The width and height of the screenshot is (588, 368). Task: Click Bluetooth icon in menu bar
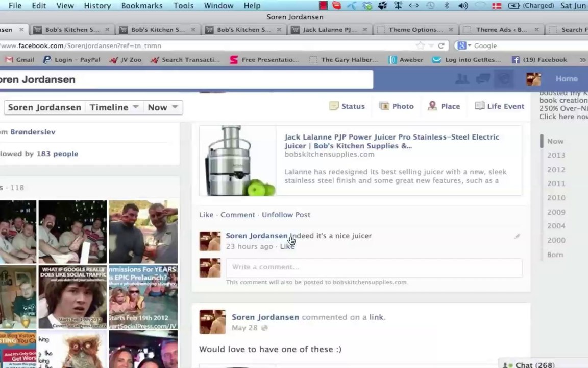coord(447,5)
